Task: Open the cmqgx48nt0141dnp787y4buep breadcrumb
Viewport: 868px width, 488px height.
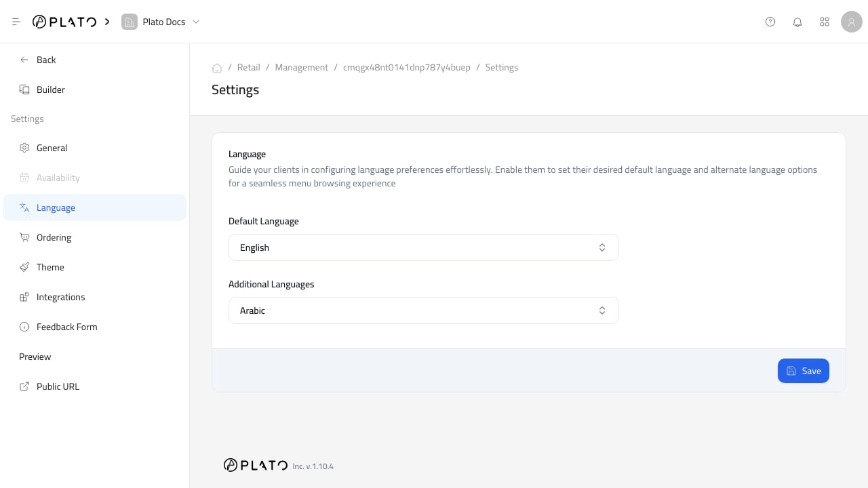Action: coord(407,67)
